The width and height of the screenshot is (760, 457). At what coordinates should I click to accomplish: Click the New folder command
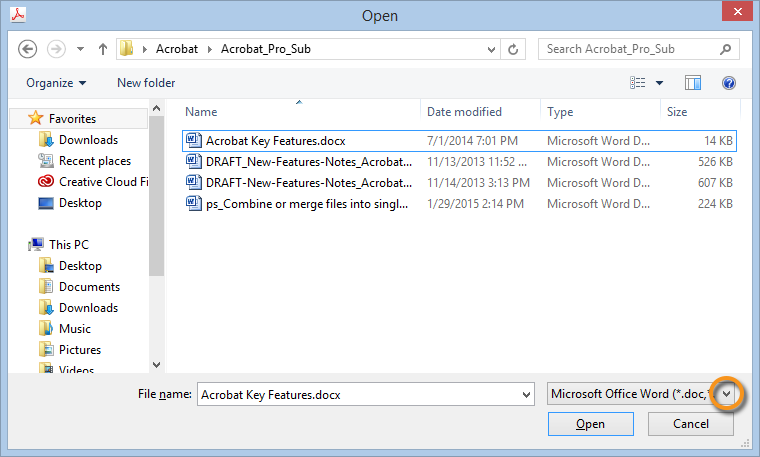click(146, 83)
